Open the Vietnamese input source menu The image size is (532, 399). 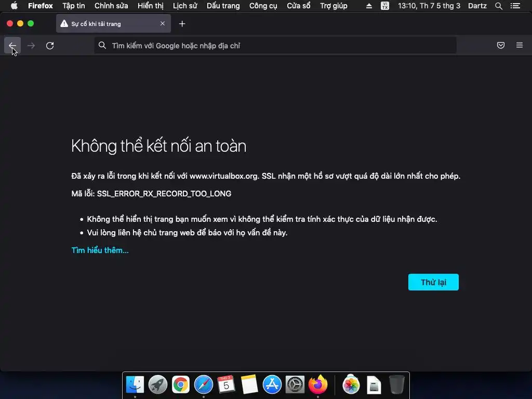(385, 6)
